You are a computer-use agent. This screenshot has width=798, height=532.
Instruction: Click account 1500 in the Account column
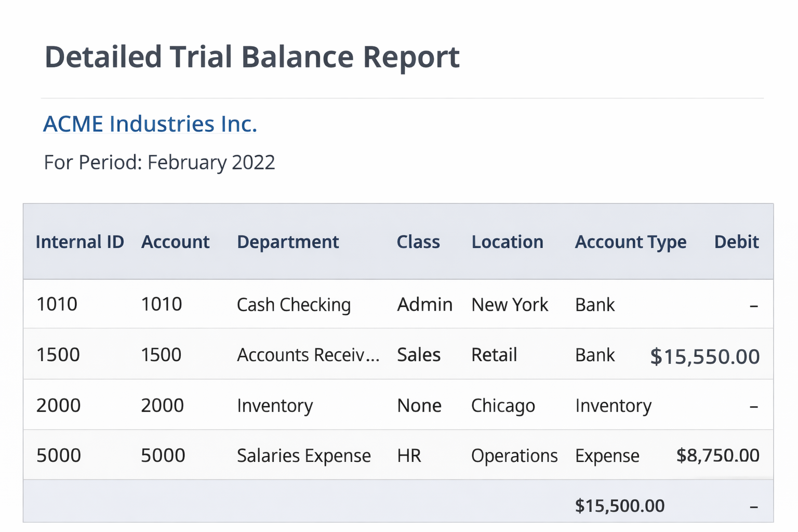pos(162,355)
